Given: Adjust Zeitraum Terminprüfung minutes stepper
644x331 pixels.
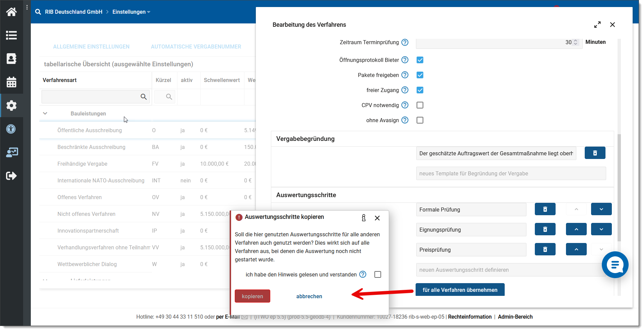Looking at the screenshot, I should point(576,42).
